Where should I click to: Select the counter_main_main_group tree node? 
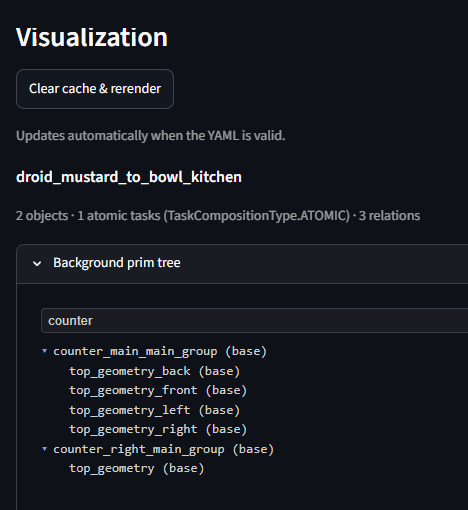pos(160,351)
